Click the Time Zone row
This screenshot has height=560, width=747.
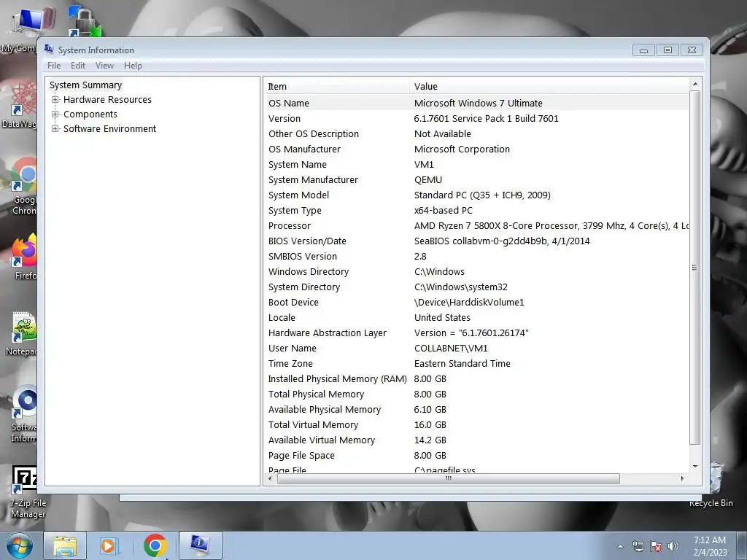[x=476, y=363]
